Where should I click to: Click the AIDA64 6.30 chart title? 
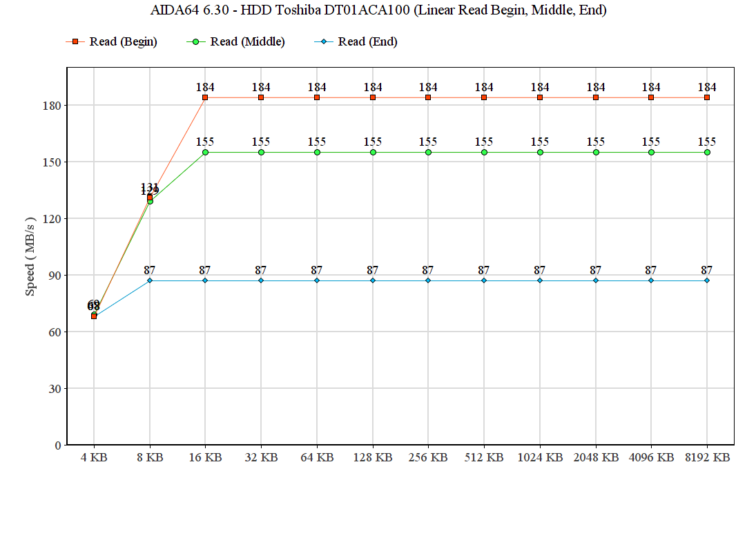[x=378, y=10]
